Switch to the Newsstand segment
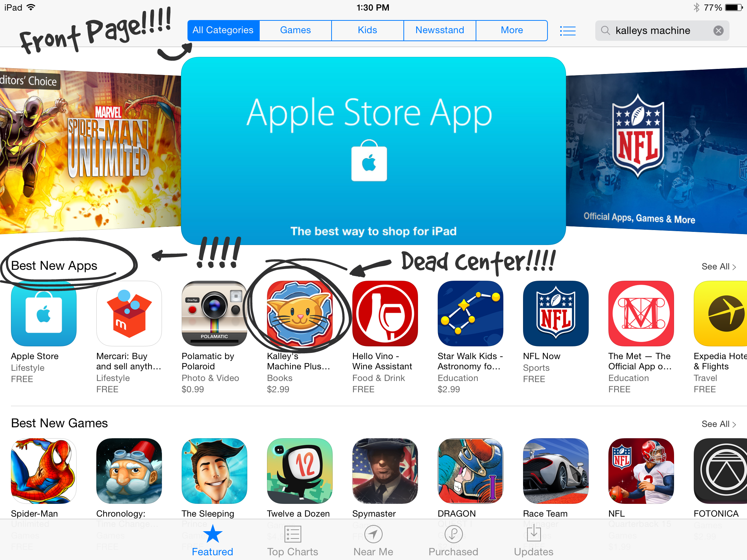747x560 pixels. coord(440,30)
